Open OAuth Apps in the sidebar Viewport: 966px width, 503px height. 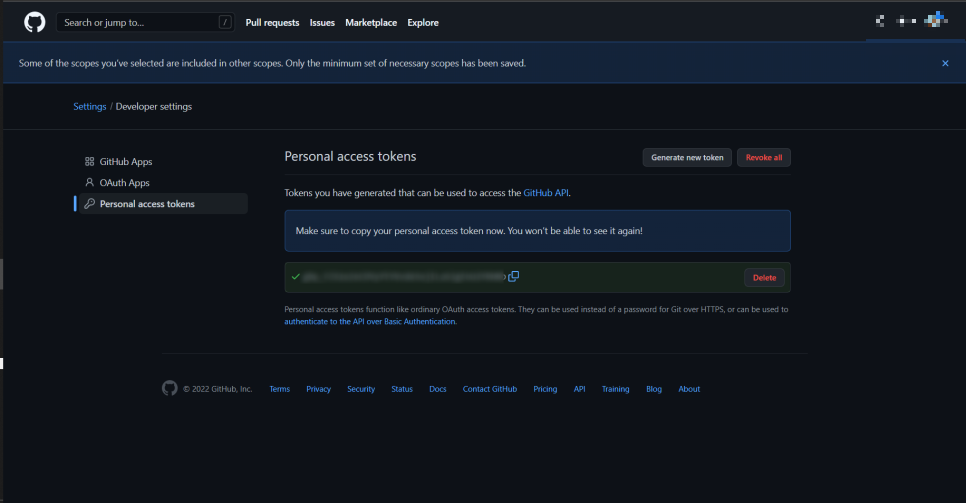pos(124,182)
